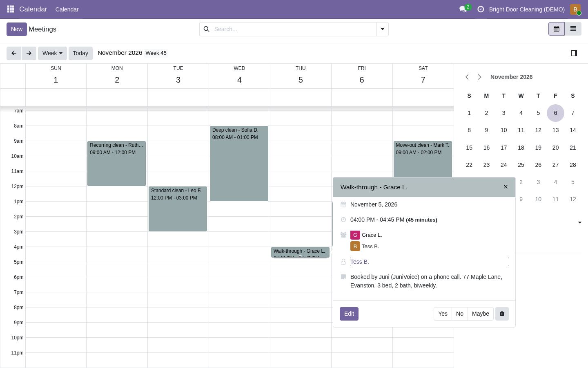Click Grace L. attendee avatar
This screenshot has width=588, height=368.
click(355, 235)
